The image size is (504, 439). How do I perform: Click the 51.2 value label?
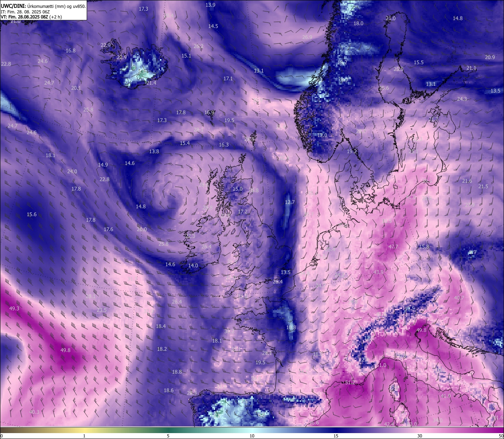click(350, 382)
